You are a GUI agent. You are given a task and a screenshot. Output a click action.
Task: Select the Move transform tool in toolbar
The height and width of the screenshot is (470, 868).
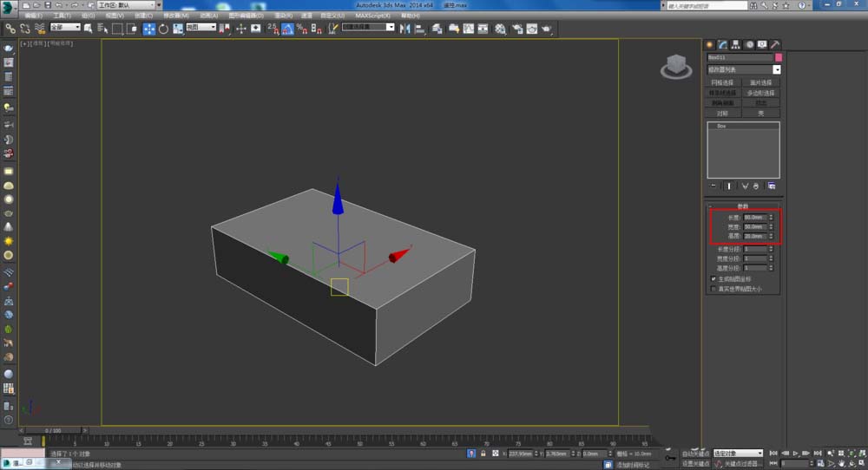(x=148, y=29)
